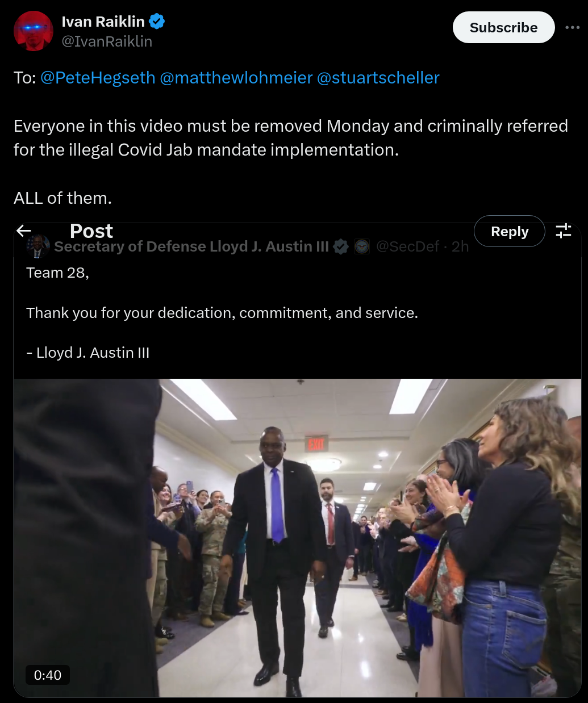This screenshot has width=588, height=703.
Task: Click the Ivan Raiklin display name
Action: (x=103, y=22)
